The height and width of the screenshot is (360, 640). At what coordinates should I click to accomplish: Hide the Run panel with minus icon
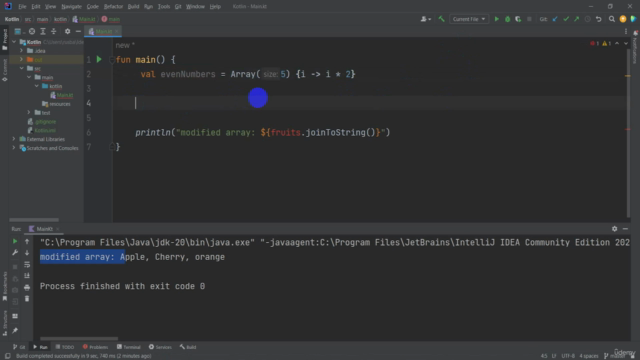(625, 229)
